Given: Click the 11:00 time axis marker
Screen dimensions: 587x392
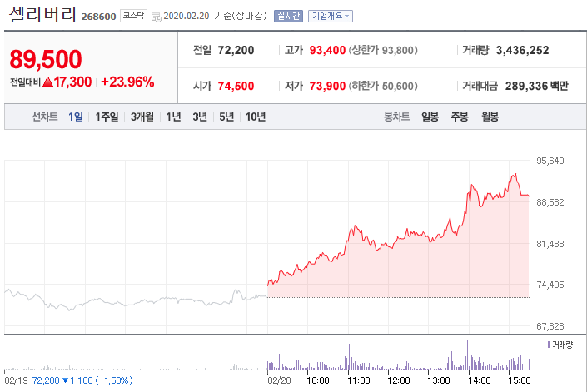Looking at the screenshot, I should click(x=358, y=380).
